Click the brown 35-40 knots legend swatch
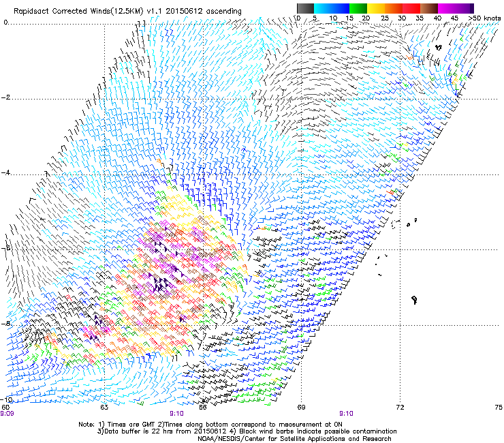The image size is (504, 443). [429, 8]
